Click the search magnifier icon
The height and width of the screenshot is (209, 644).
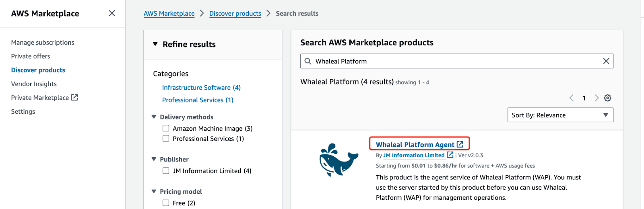(x=308, y=61)
